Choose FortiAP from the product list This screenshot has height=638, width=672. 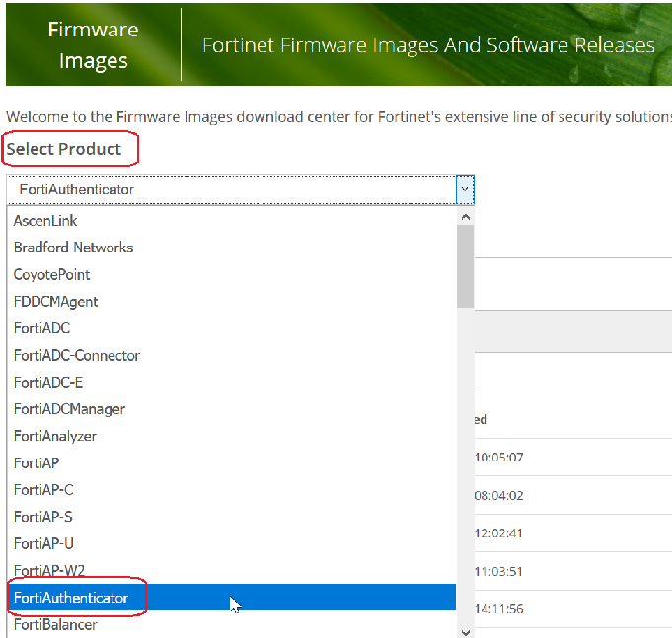pyautogui.click(x=37, y=462)
